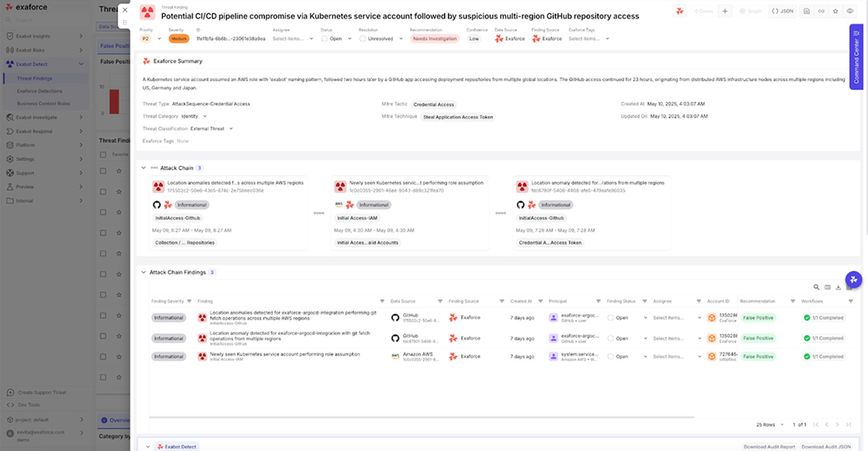Change Threat Classification External Threat dropdown
The width and height of the screenshot is (868, 451).
[x=212, y=129]
